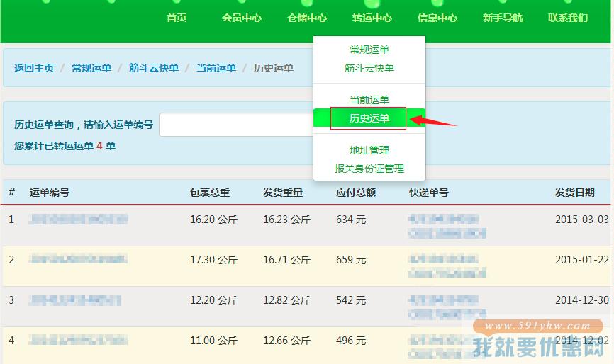
Task: Click the 634 元 amount cell
Action: tap(351, 220)
